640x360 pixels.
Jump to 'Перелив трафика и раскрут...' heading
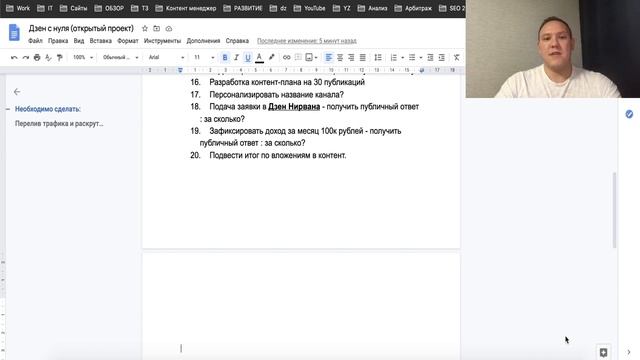59,123
